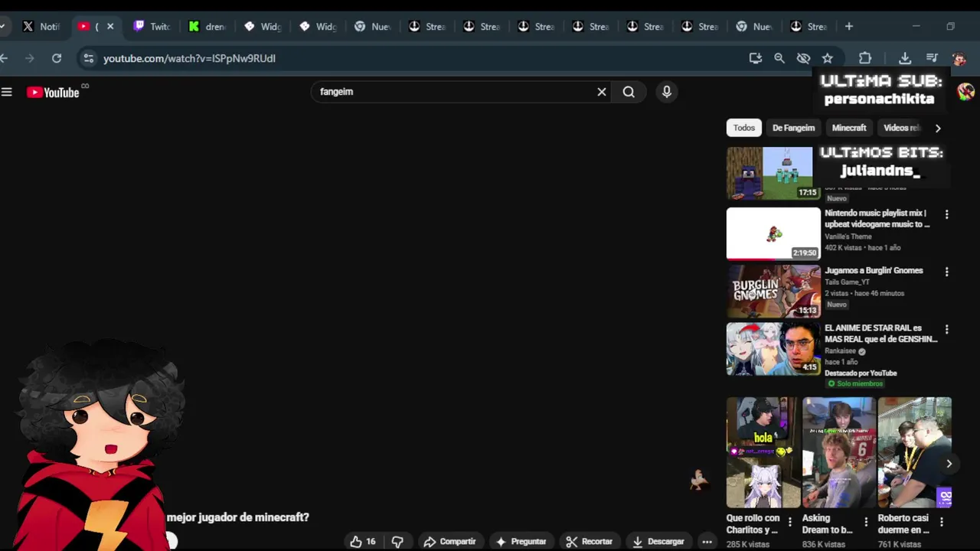Open more actions ellipsis below video
The width and height of the screenshot is (980, 551).
[x=707, y=541]
